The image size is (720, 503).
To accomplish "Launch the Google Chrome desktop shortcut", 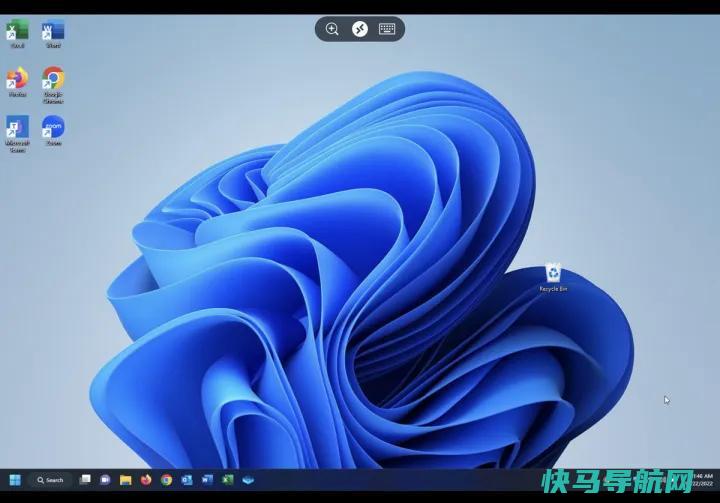I will coord(53,85).
